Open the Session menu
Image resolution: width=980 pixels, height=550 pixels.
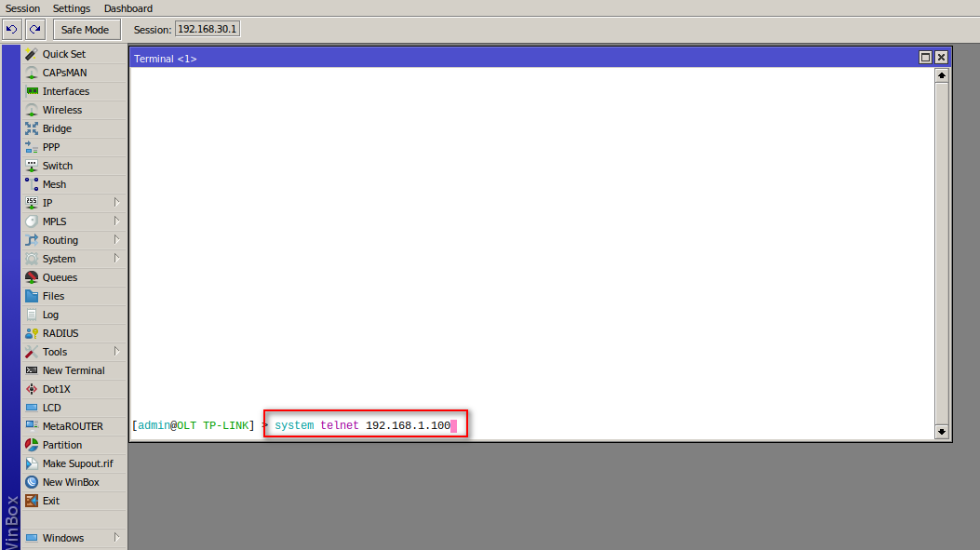[21, 8]
